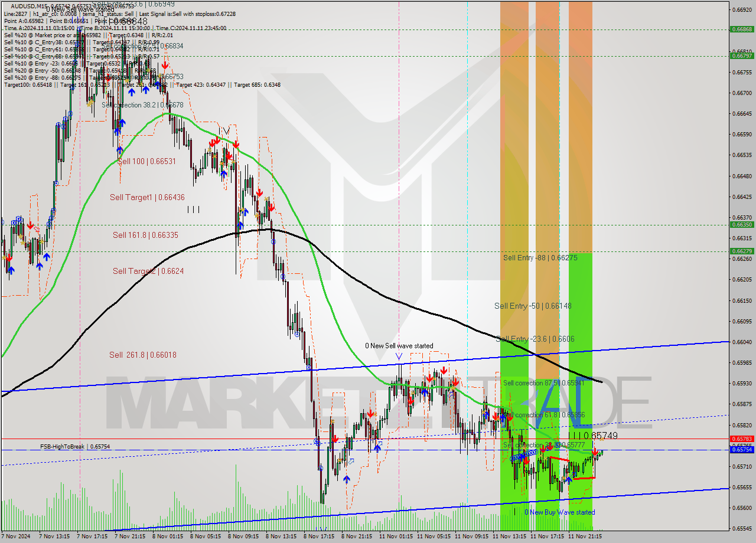Select the 'Sell 261.8 | 0.66018' label
This screenshot has width=756, height=543.
[143, 355]
